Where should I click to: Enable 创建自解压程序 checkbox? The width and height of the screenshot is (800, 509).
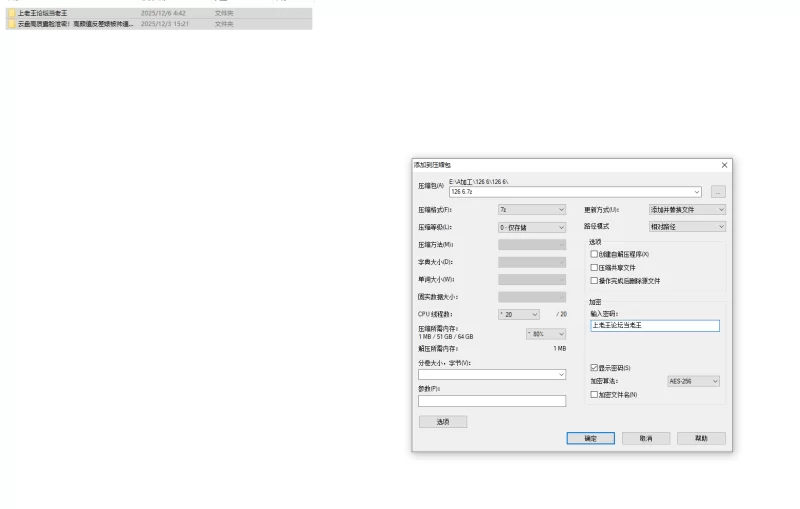coord(594,254)
